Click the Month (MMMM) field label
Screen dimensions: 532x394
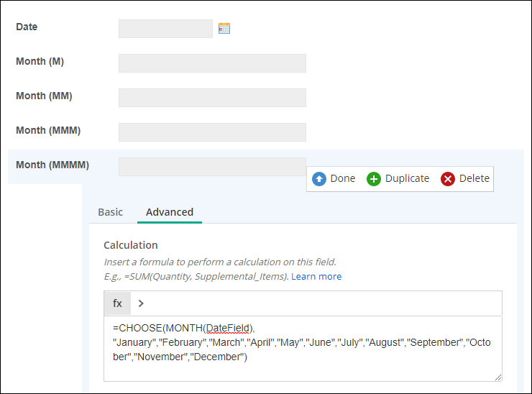coord(52,165)
